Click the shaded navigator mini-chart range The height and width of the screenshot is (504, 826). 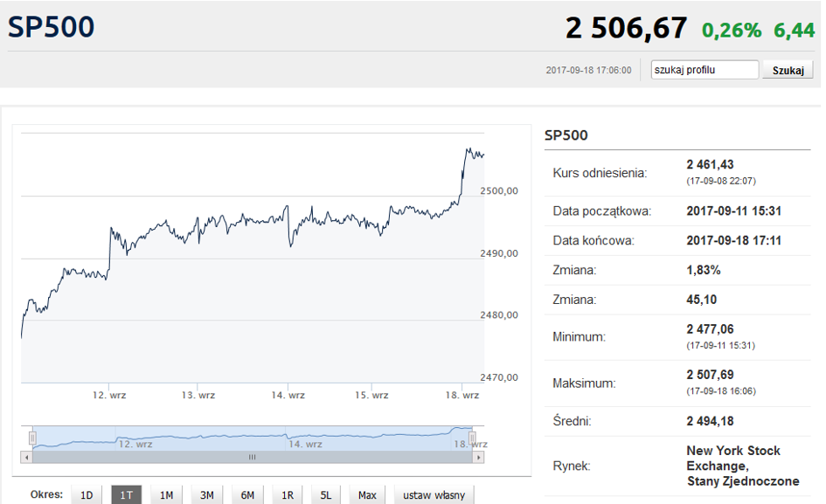tap(252, 437)
